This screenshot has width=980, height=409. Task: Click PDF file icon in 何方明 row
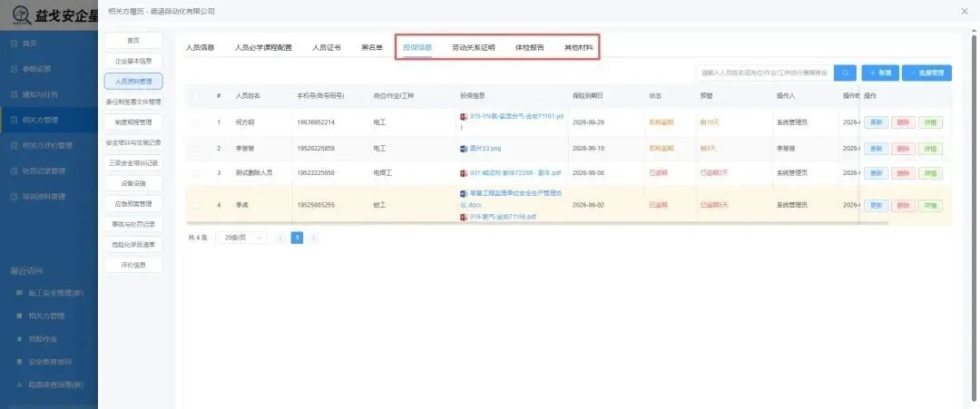(464, 117)
